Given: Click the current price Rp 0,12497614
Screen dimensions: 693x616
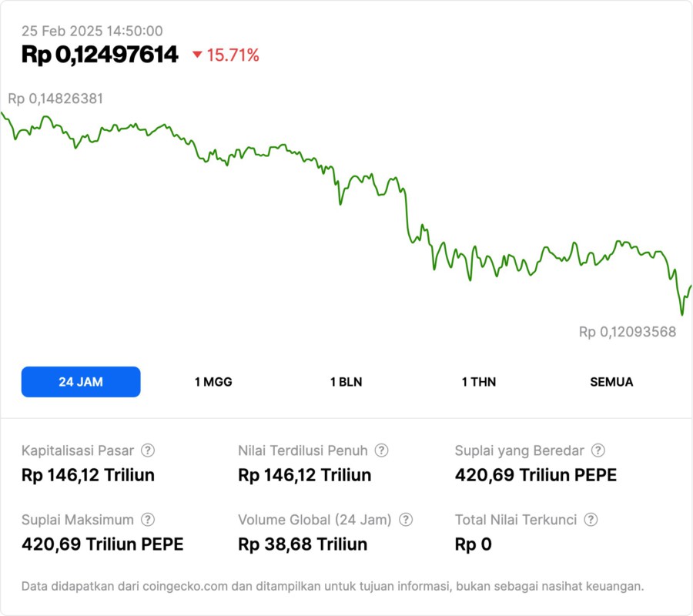Looking at the screenshot, I should coord(100,55).
